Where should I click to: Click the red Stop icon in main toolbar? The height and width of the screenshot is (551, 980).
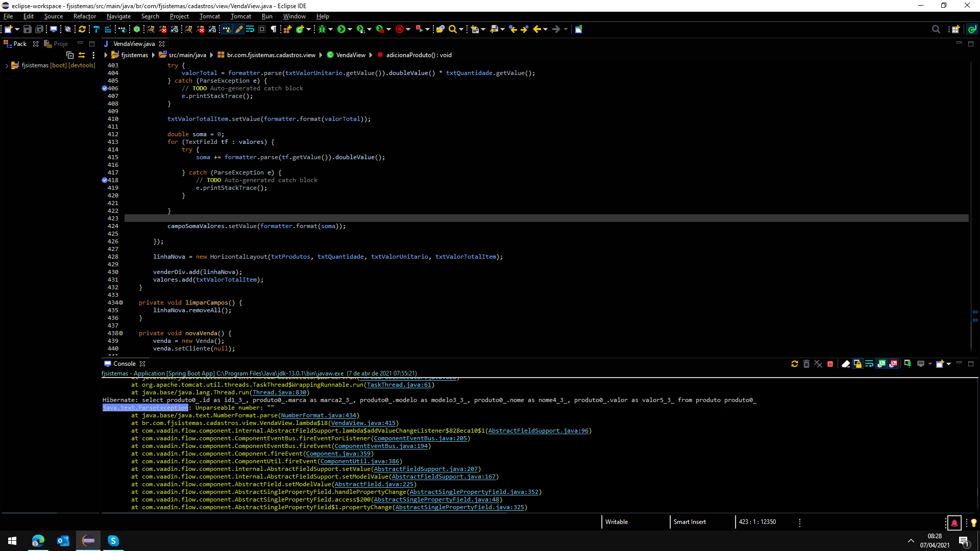[x=400, y=29]
